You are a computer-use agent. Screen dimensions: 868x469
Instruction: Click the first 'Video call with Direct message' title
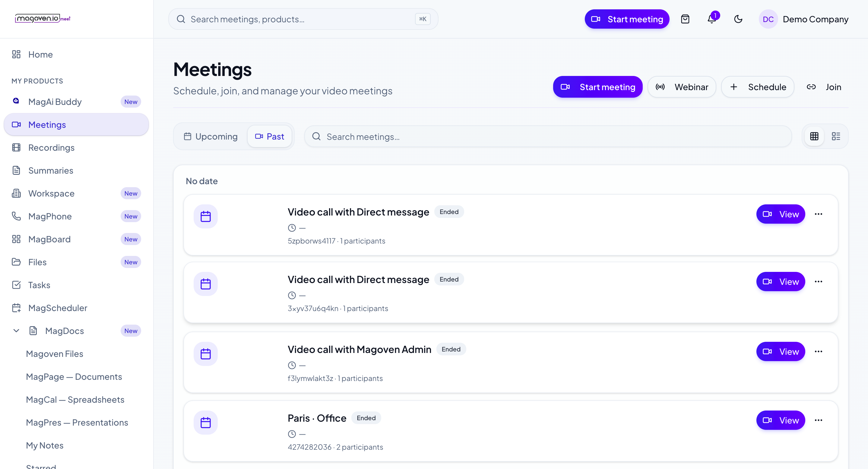click(x=358, y=212)
